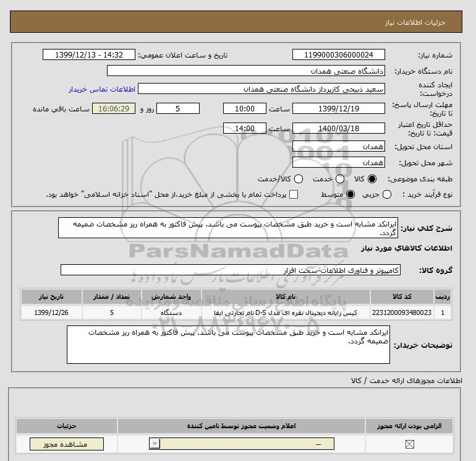Viewport: 476px width, 461px height.
Task: Click the price validity date 1400/03/18
Action: [x=339, y=128]
